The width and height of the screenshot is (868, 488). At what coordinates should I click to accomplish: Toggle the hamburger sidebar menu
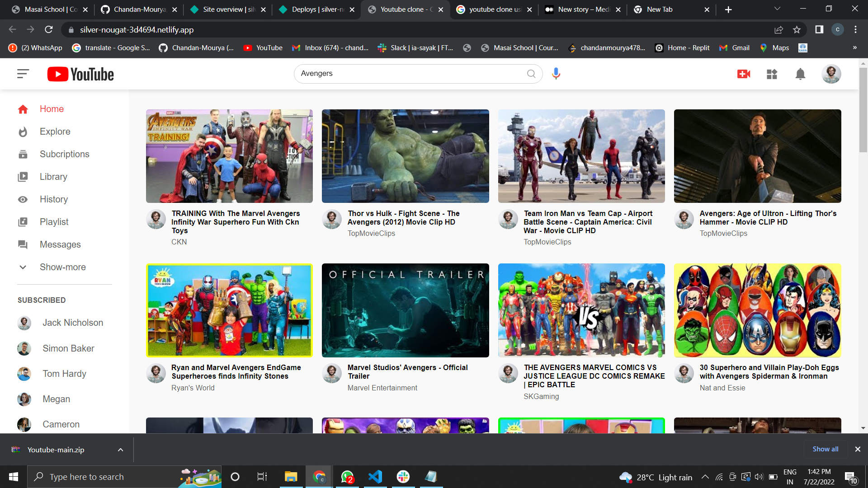point(23,74)
